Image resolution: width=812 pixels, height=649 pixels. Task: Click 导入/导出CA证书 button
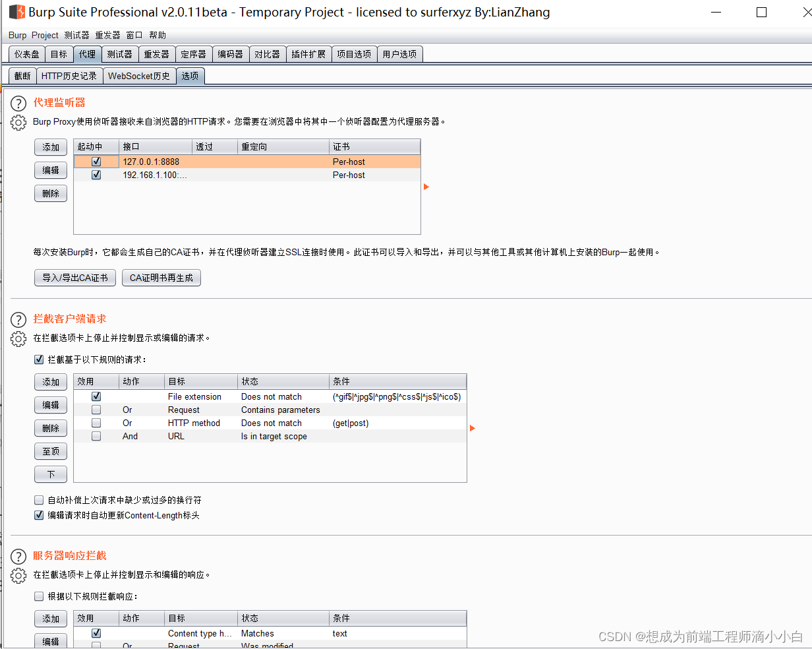tap(75, 278)
